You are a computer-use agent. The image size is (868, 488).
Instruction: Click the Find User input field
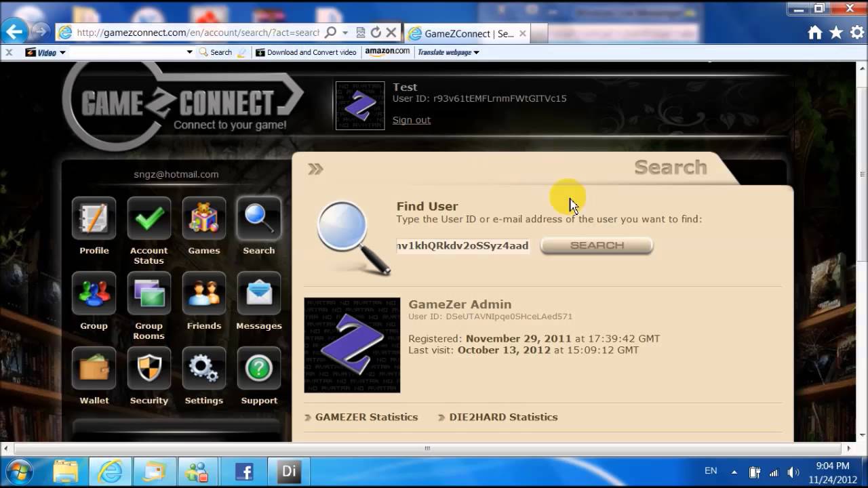point(462,245)
